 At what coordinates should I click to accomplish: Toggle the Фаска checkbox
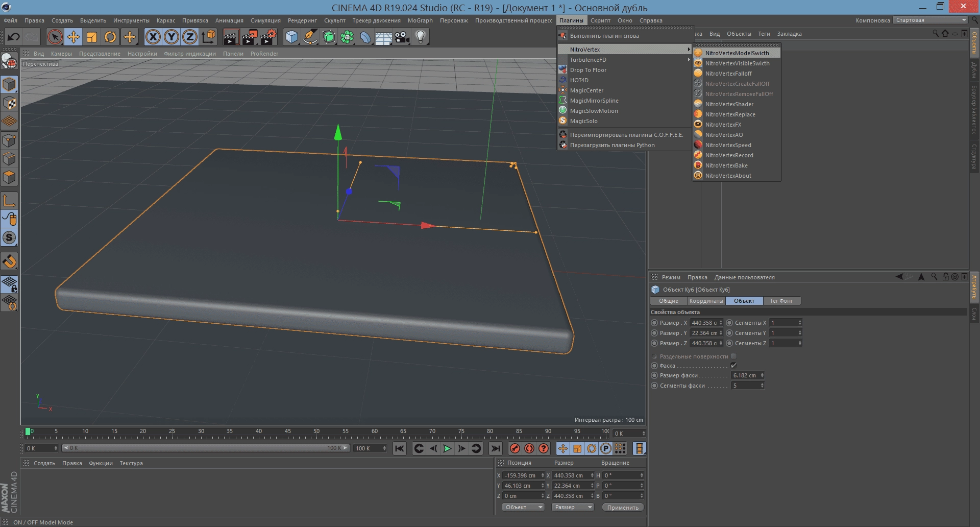point(733,366)
